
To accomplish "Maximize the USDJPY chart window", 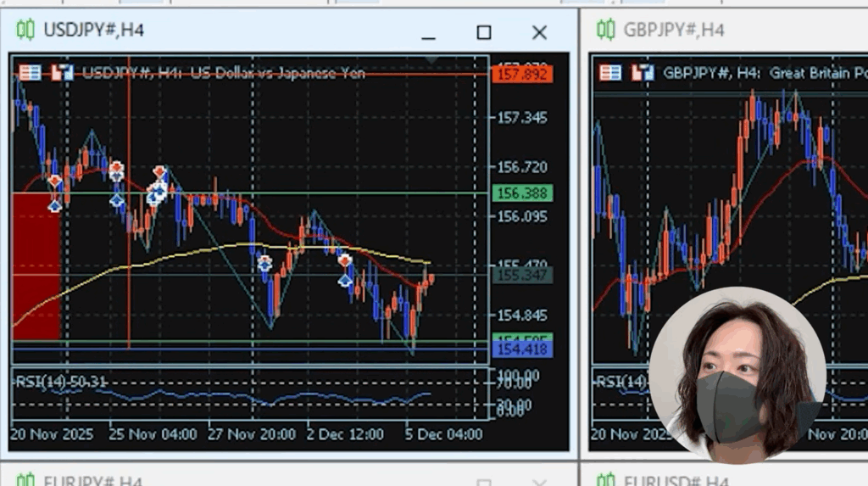I will pos(484,32).
